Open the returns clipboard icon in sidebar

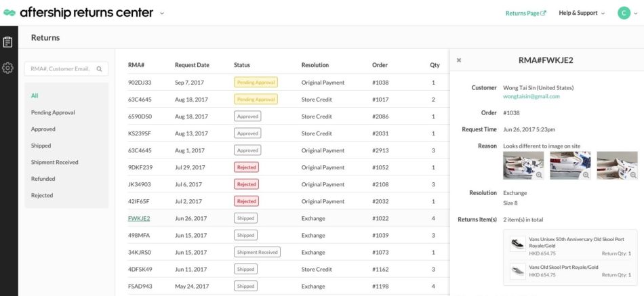click(x=8, y=42)
